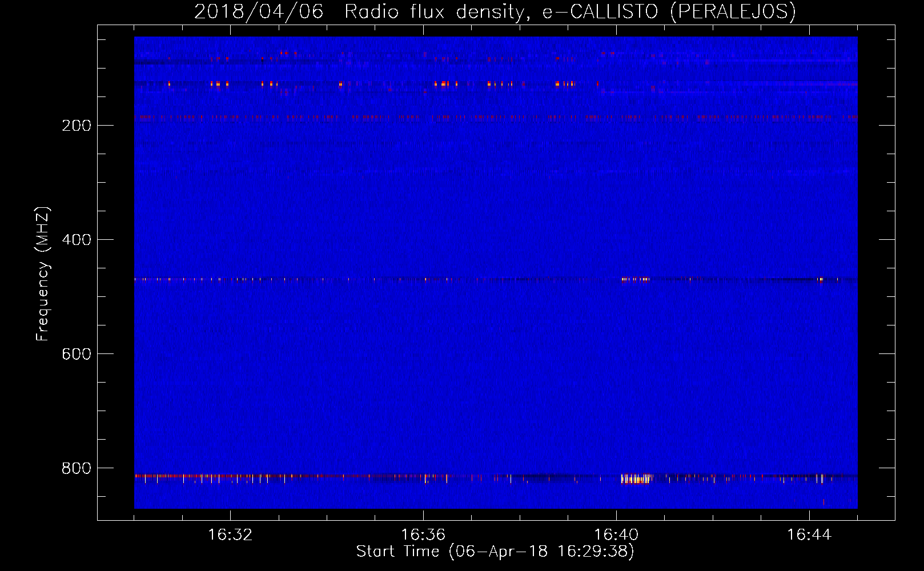
Task: Click the 16:32 time tick label
Action: tap(230, 535)
